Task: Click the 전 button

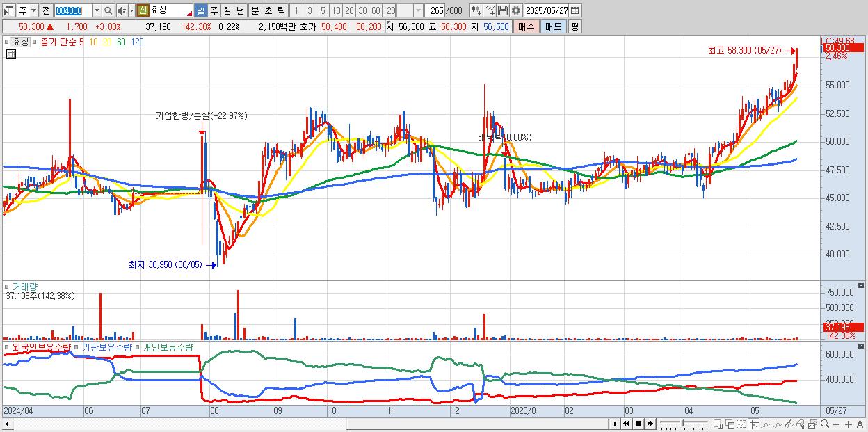Action: pyautogui.click(x=47, y=10)
